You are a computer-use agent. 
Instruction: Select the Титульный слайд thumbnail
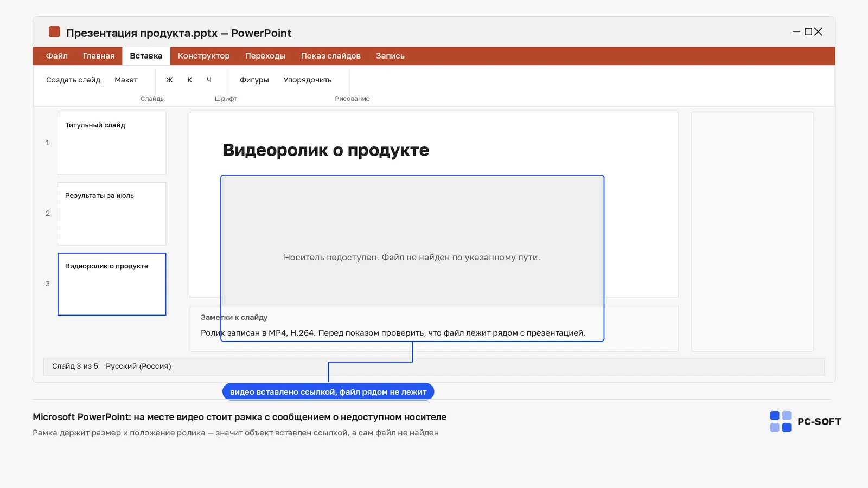[112, 143]
